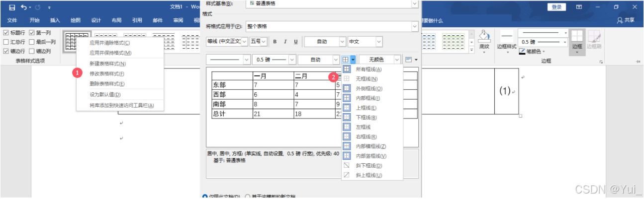This screenshot has height=200, width=644.
Task: Open the 五号 font size dropdown
Action: click(x=264, y=42)
